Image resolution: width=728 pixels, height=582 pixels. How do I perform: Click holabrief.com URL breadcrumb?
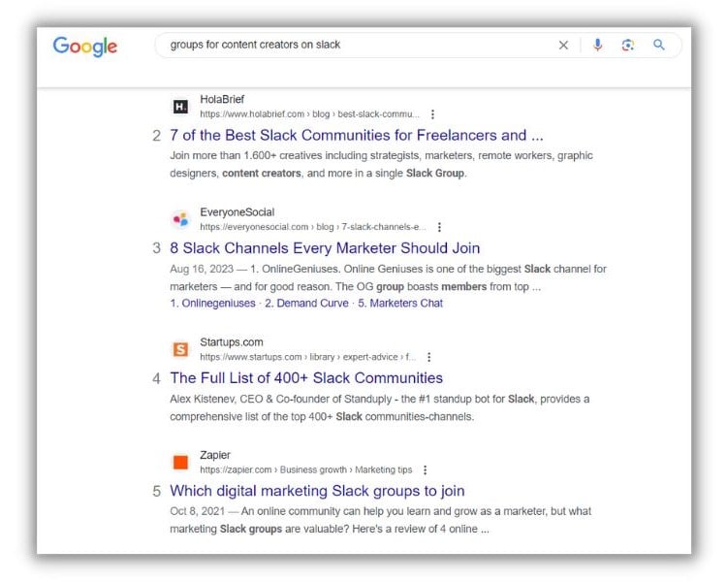(x=309, y=114)
